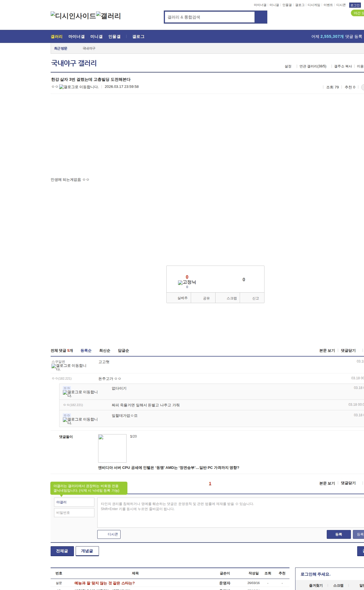Click into the comment text area
Viewport: 364px width, 590px height.
coord(231,513)
